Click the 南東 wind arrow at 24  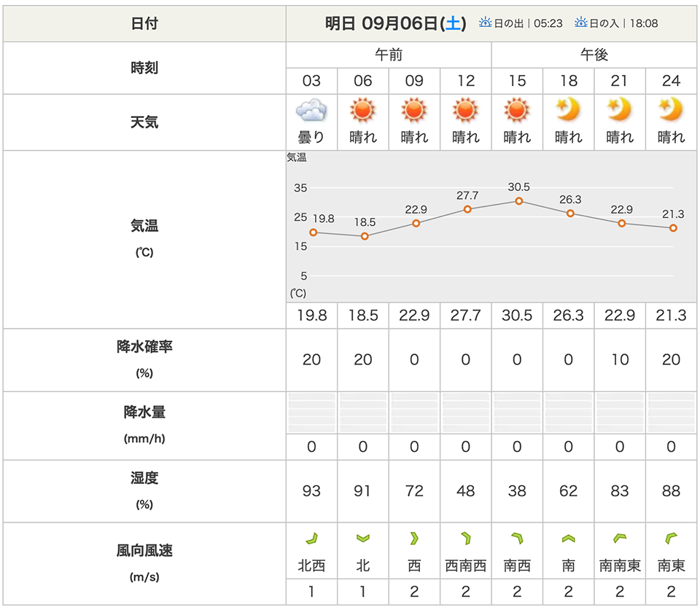point(671,539)
